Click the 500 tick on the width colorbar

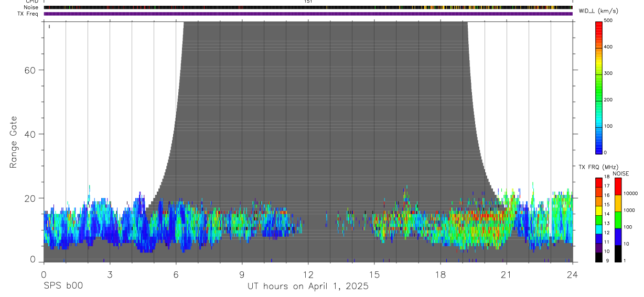tap(609, 20)
